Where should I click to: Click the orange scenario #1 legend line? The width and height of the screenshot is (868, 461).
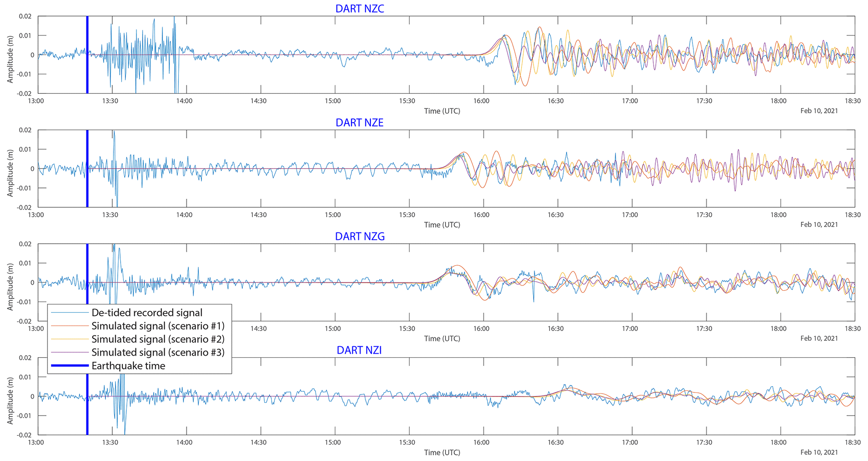point(70,326)
